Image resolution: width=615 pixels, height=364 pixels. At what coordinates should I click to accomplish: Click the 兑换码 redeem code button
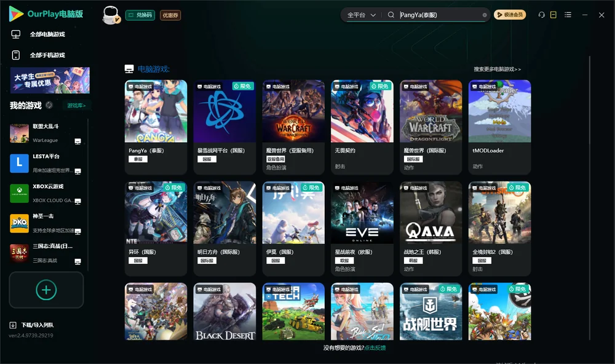(140, 15)
